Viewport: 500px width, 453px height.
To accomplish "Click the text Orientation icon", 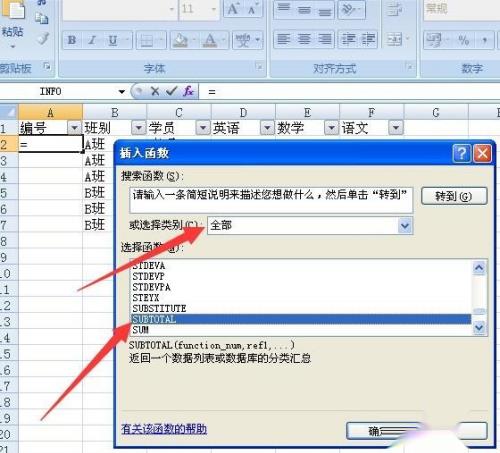I will pyautogui.click(x=349, y=9).
